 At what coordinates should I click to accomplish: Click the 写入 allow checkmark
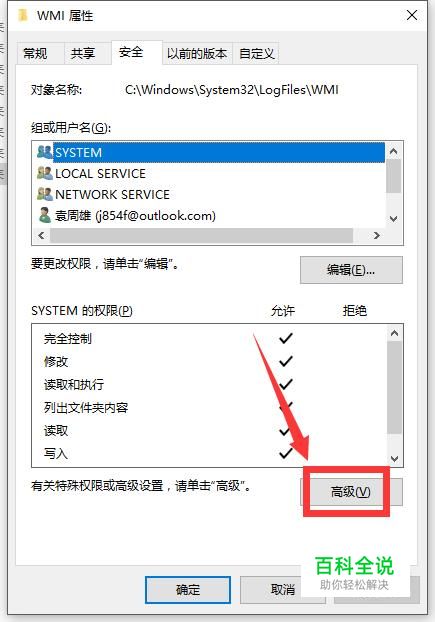[x=285, y=453]
